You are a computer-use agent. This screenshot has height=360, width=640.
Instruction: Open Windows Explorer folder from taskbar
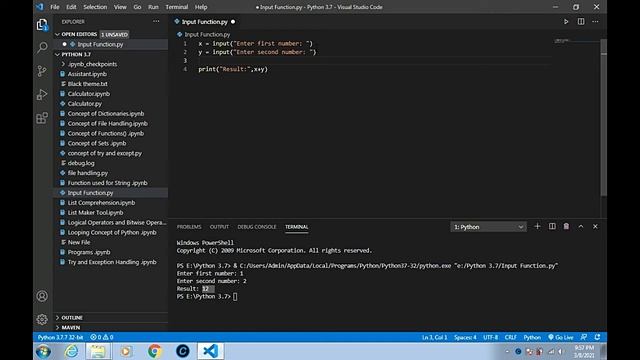point(98,351)
